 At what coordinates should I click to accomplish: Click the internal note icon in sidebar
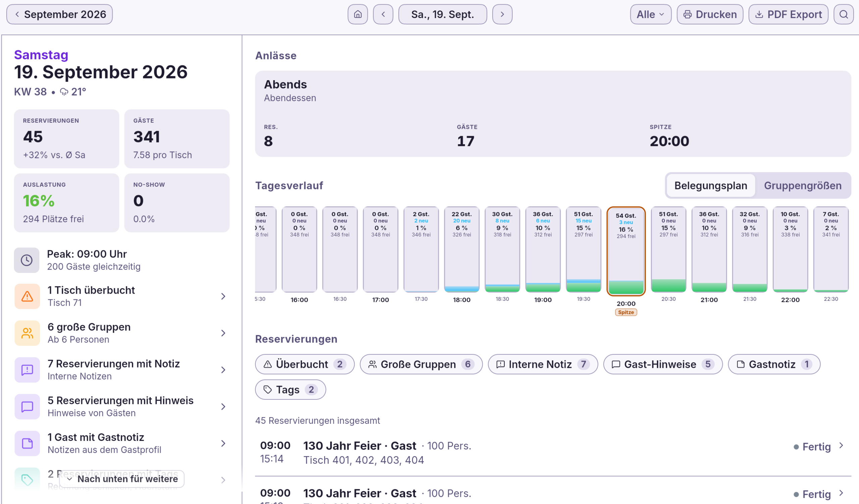click(x=27, y=370)
